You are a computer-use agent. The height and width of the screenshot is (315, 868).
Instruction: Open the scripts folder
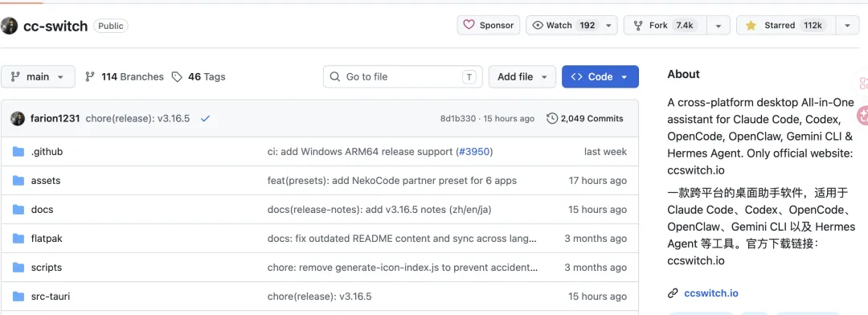(x=47, y=268)
